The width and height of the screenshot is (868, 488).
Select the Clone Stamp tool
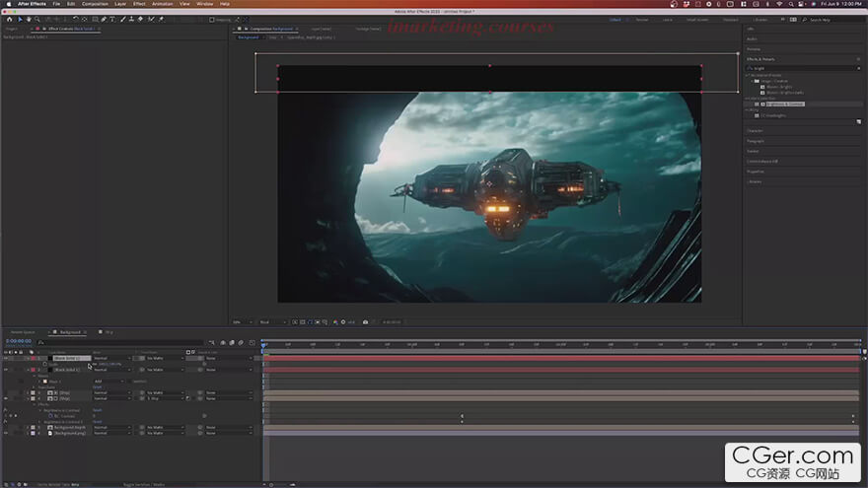click(131, 20)
